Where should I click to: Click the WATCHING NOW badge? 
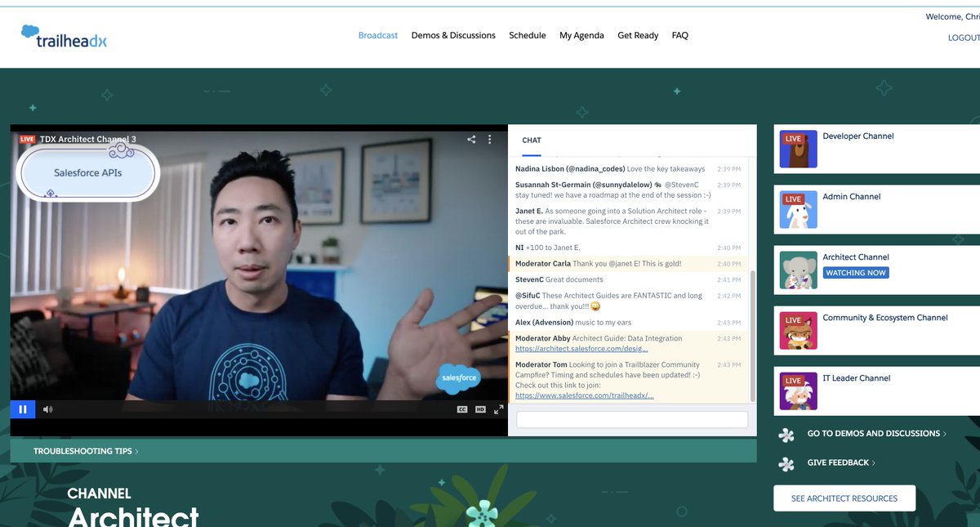856,273
